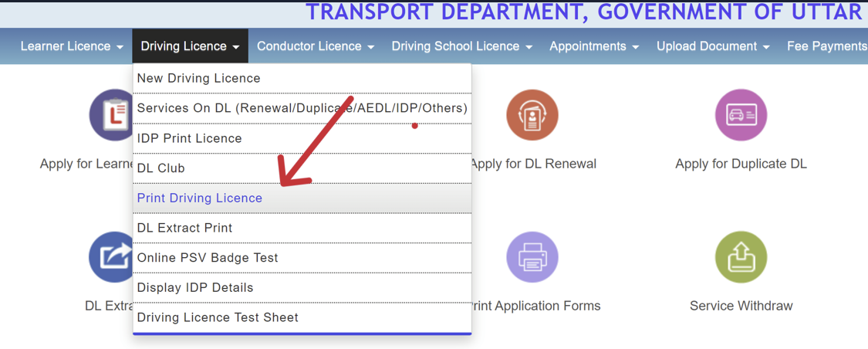Screen dimensions: 868x349
Task: Click the Print Application Forms printer icon
Action: [532, 257]
